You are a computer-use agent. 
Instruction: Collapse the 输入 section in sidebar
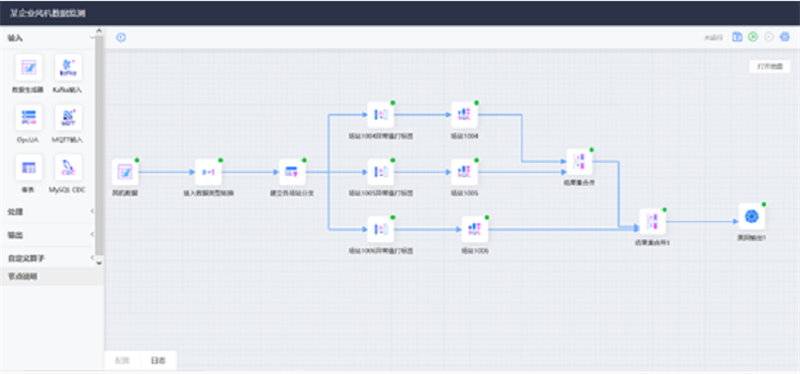click(x=92, y=38)
